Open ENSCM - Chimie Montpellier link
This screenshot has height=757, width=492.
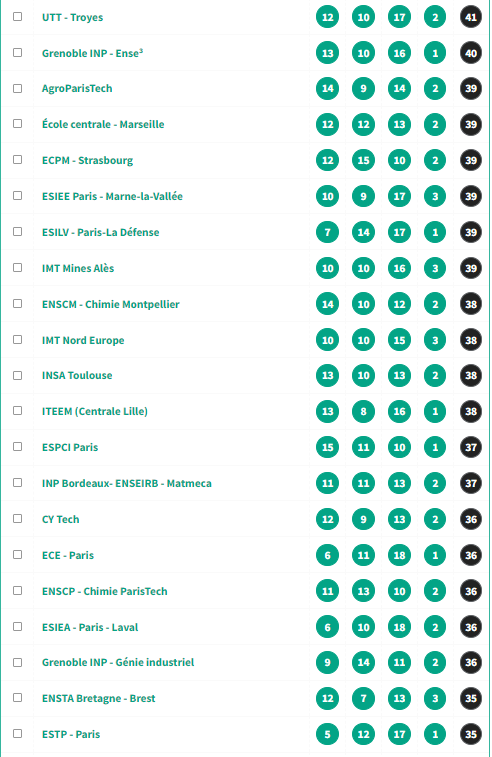pos(111,304)
